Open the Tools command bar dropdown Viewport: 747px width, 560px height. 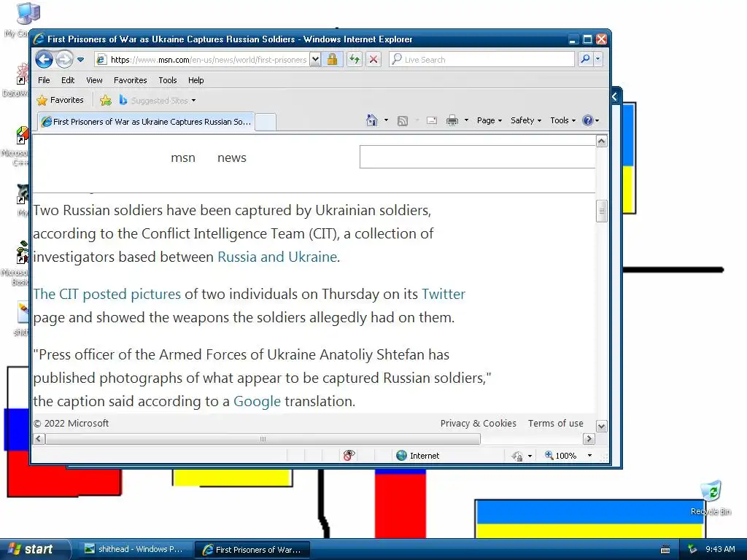point(562,120)
